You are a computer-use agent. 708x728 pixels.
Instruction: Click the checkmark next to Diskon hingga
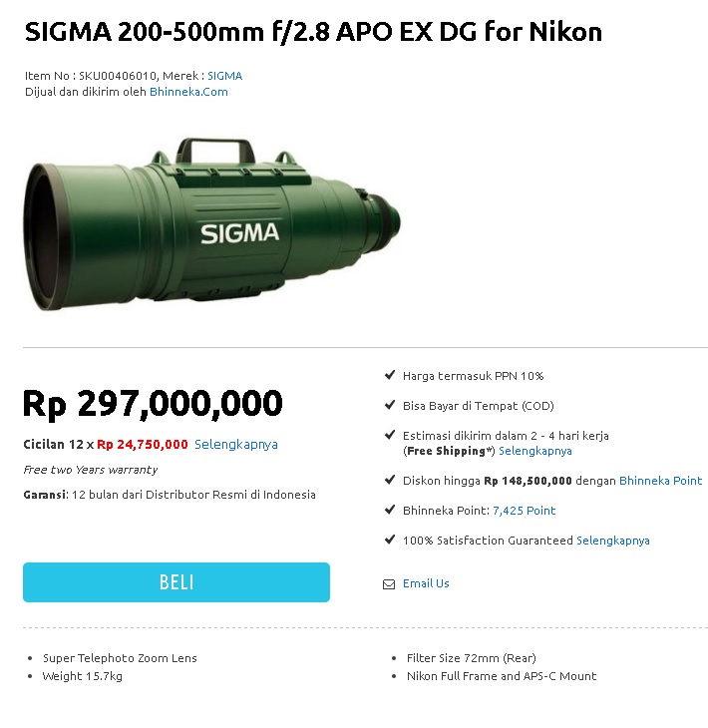click(x=390, y=480)
